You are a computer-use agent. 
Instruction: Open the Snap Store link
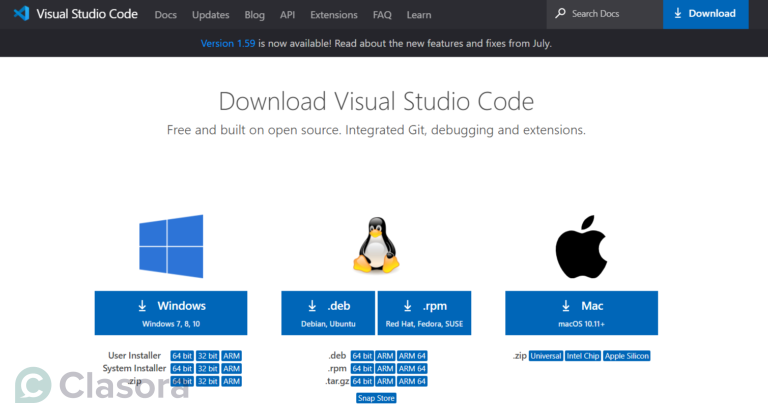376,398
